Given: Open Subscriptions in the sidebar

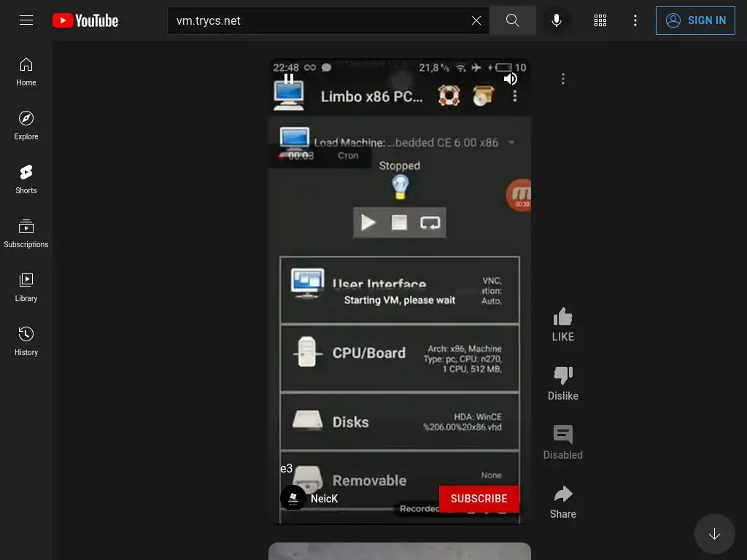Looking at the screenshot, I should (x=26, y=233).
